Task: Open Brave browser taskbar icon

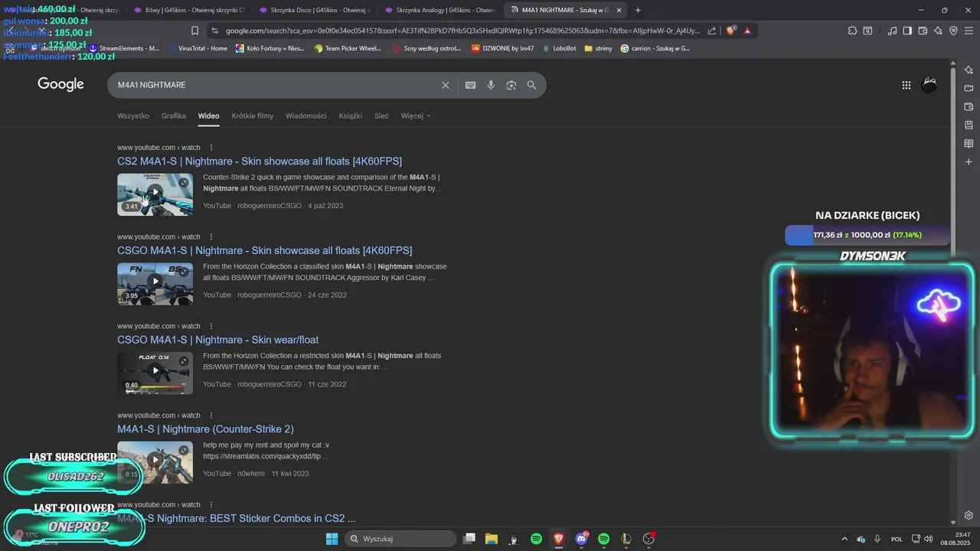Action: tap(559, 539)
